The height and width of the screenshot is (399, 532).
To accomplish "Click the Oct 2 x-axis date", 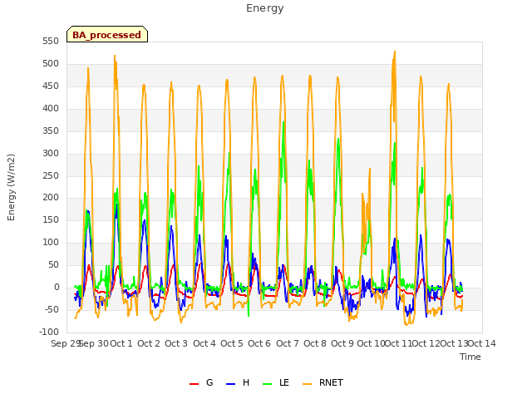I will 149,343.
